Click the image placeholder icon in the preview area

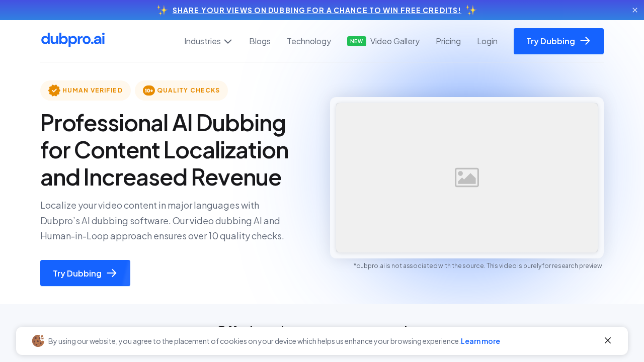point(466,177)
